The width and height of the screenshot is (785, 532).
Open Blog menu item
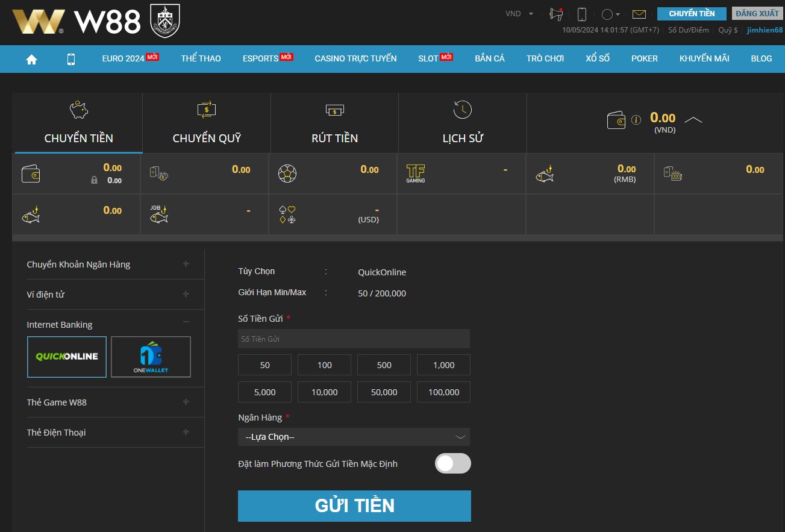coord(762,58)
